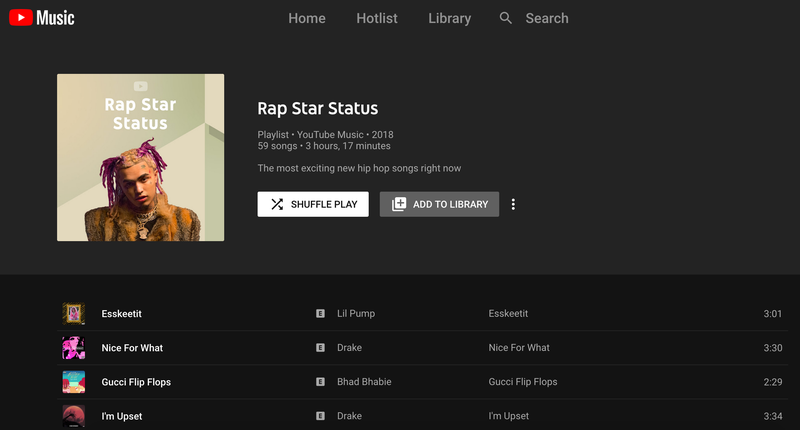The image size is (800, 430).
Task: Click the explicit badge on Nice For What row
Action: tap(320, 347)
